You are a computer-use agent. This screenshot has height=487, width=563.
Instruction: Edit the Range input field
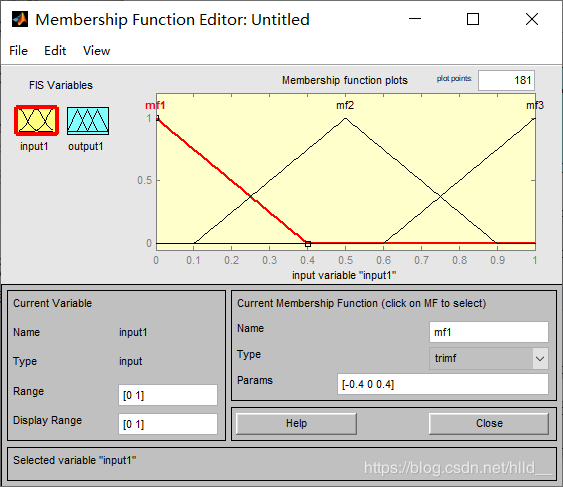coord(168,395)
